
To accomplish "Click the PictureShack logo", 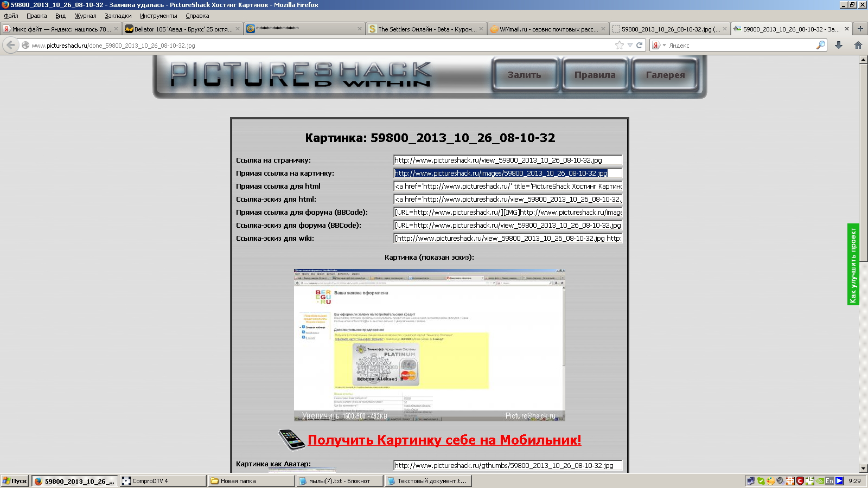I will [301, 74].
